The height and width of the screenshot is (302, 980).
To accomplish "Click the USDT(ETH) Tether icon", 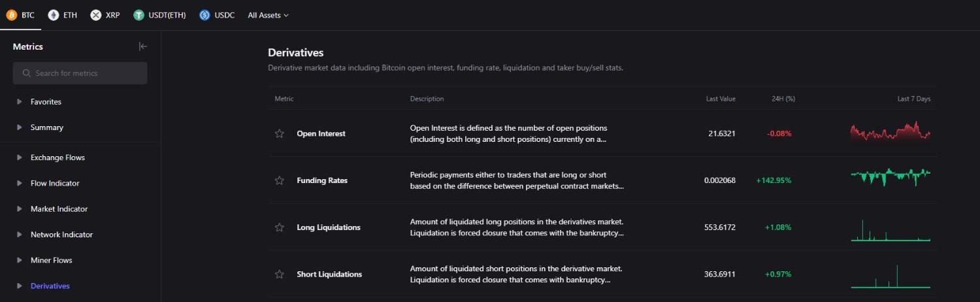I will [139, 15].
